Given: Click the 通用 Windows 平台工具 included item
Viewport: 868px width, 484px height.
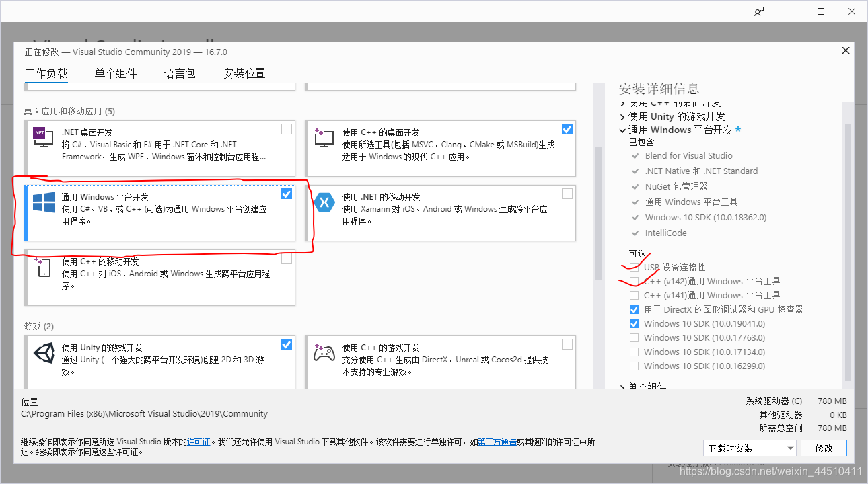Looking at the screenshot, I should (x=691, y=202).
